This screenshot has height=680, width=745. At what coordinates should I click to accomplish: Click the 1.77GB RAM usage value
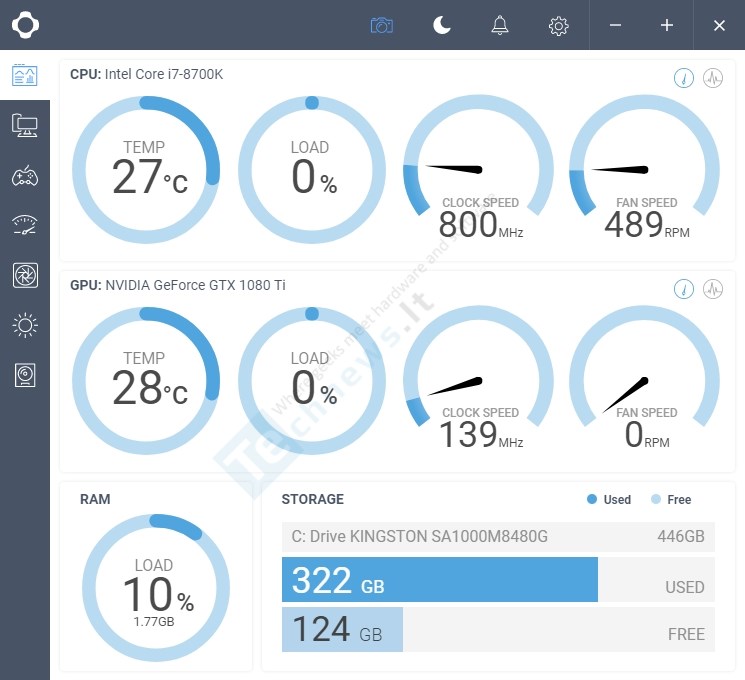[x=154, y=622]
